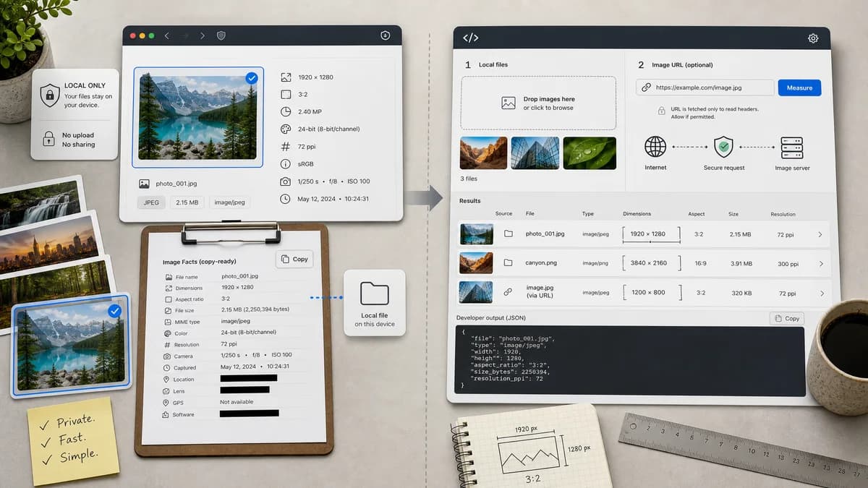Open settings gear in the developer window
Viewport: 868px width, 488px height.
tap(813, 38)
